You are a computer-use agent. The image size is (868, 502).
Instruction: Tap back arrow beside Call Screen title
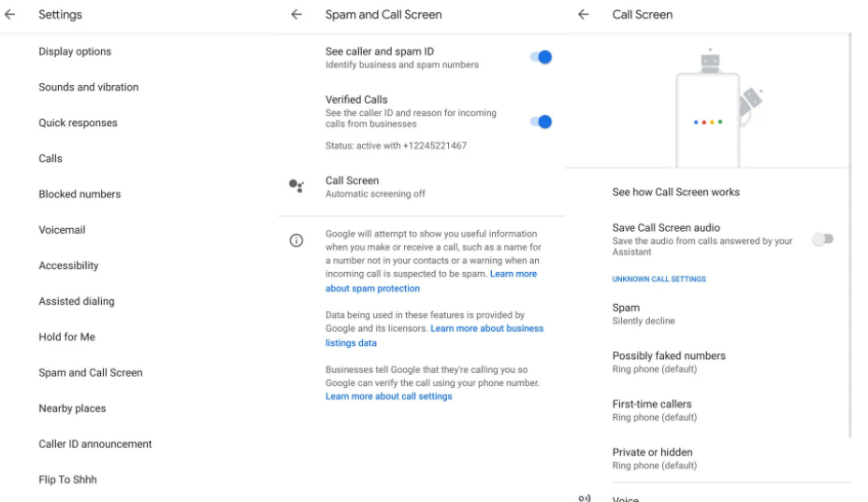pos(584,14)
